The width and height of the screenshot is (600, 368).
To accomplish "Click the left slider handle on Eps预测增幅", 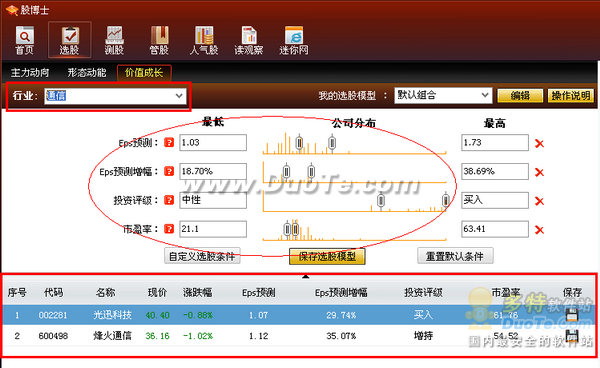I will pos(286,171).
